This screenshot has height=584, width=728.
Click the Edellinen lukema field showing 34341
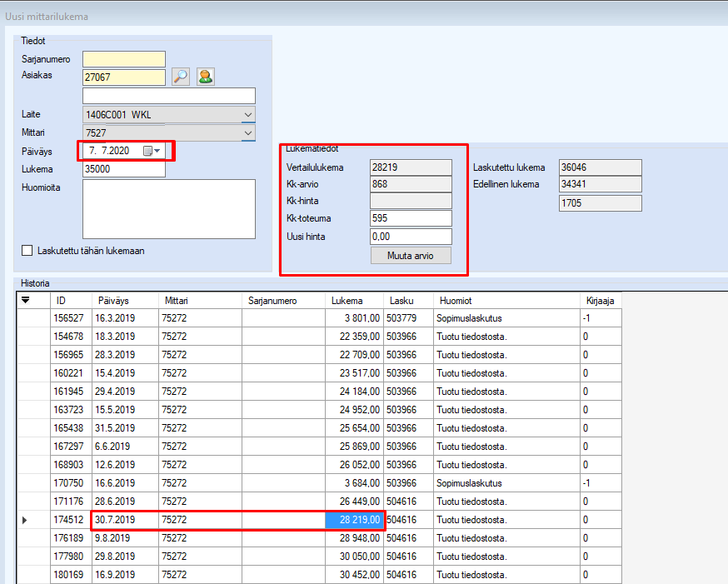601,184
